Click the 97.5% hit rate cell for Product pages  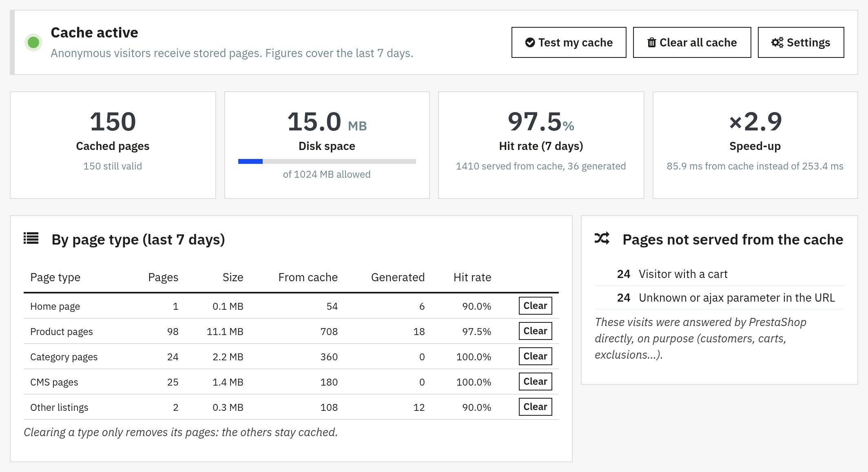tap(476, 332)
